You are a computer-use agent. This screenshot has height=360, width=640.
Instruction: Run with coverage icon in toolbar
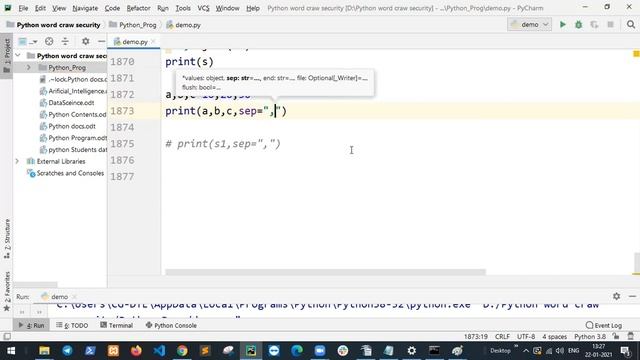click(x=594, y=24)
